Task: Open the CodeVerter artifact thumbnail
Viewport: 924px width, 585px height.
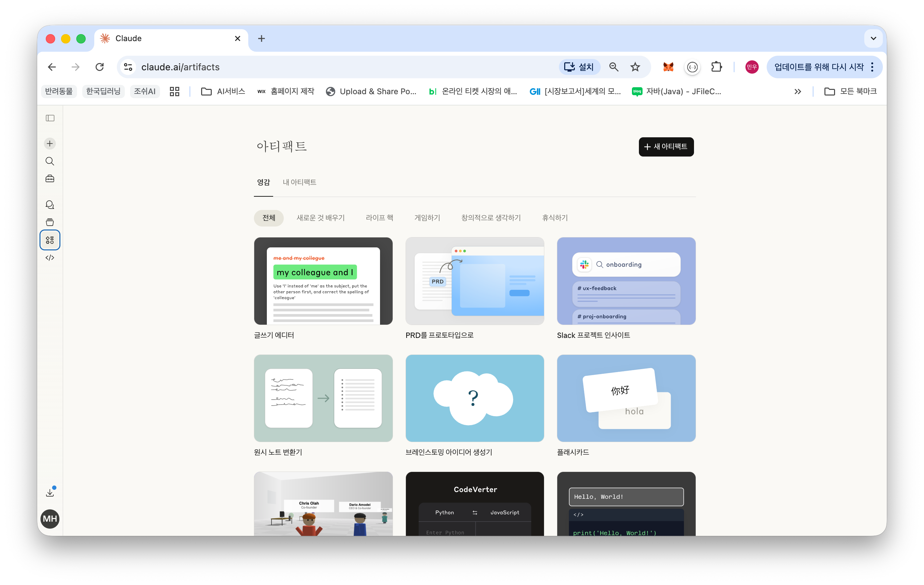Action: [475, 504]
